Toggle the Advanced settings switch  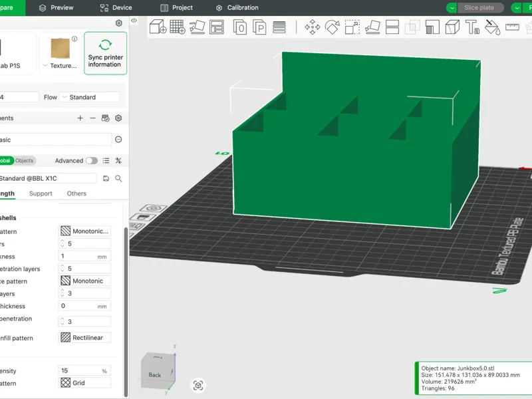pos(92,160)
